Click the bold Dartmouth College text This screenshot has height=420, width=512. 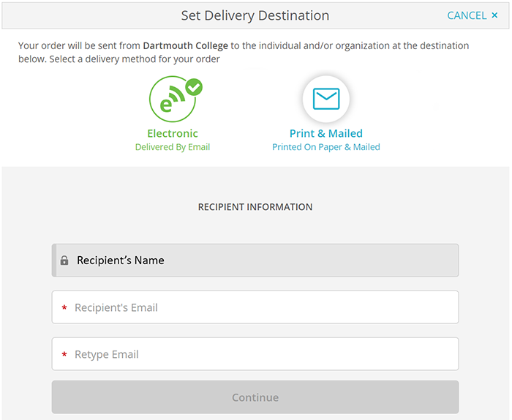[185, 45]
